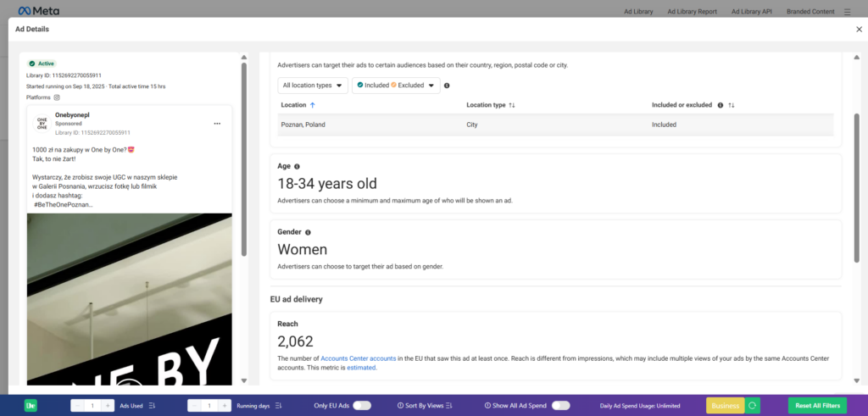Click the info icon next to Age
Viewport: 868px width, 416px height.
[297, 167]
